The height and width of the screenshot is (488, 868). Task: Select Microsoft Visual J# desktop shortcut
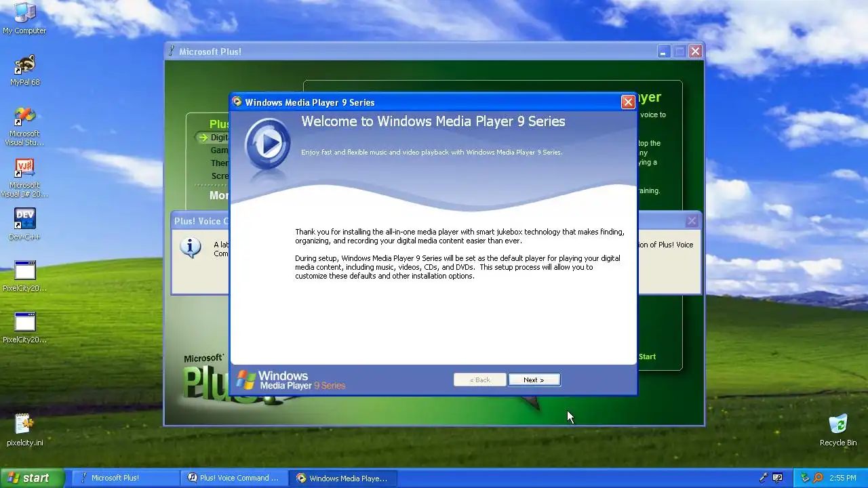[x=24, y=178]
